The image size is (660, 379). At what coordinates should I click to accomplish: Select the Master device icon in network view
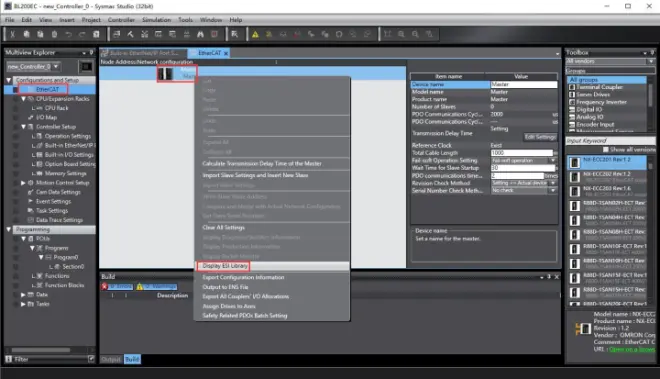tap(165, 74)
